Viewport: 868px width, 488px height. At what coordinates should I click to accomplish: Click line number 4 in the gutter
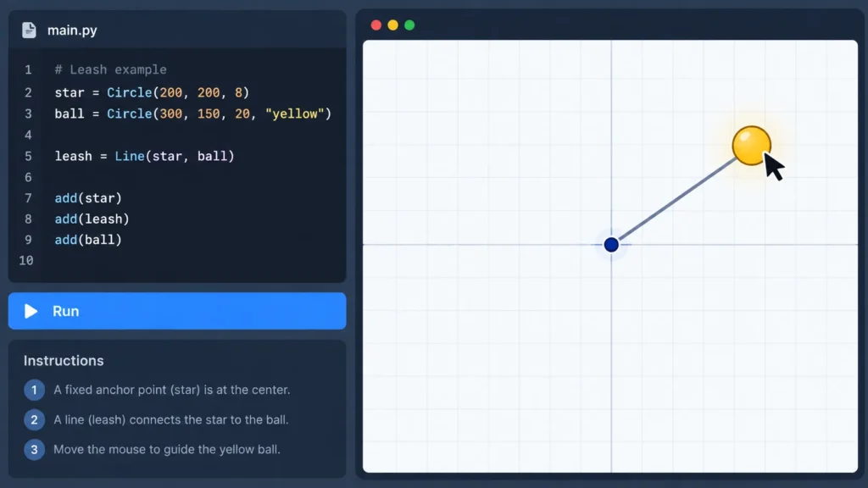coord(28,135)
